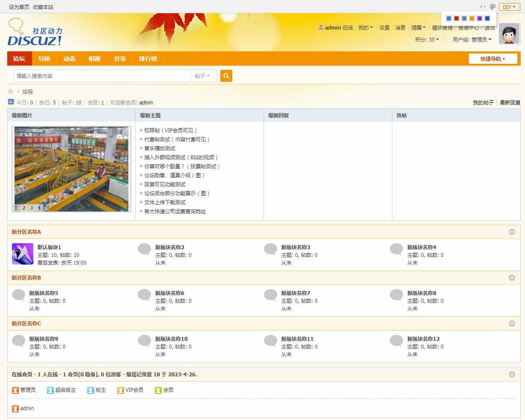Viewport: 525px width, 420px height.
Task: Click the 新版块名称3 speech bubble icon
Action: [x=270, y=249]
